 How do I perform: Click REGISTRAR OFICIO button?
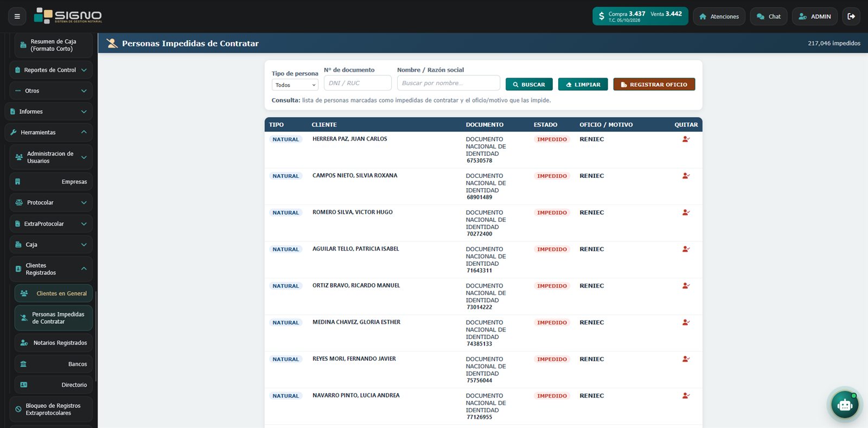click(x=654, y=85)
